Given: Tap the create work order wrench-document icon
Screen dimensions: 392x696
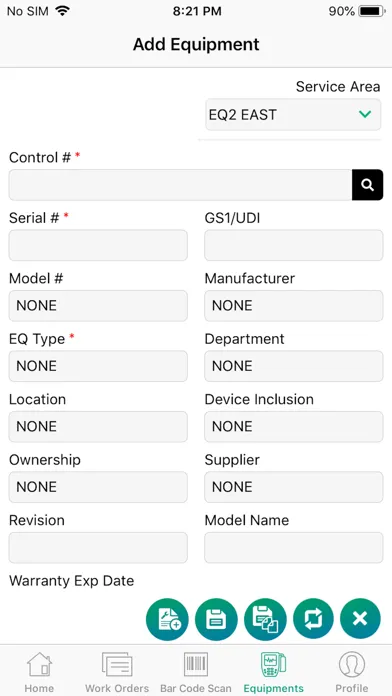Looking at the screenshot, I should [167, 619].
